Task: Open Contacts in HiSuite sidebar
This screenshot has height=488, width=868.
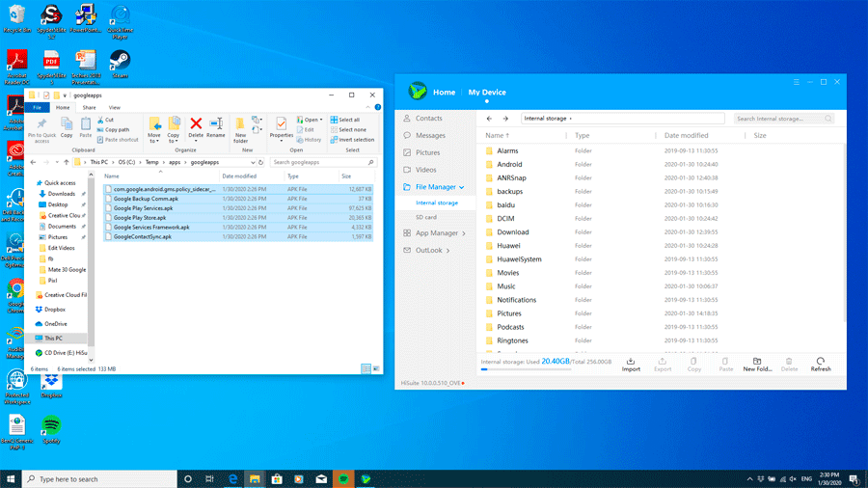Action: coord(428,119)
